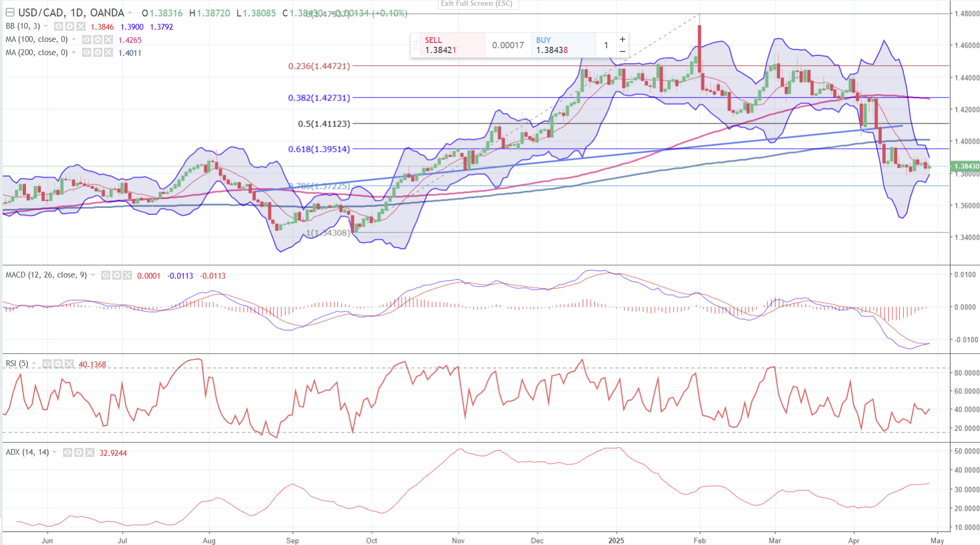Screen dimensions: 980x545
Task: Remove the RSI (5) indicator
Action: pos(69,364)
